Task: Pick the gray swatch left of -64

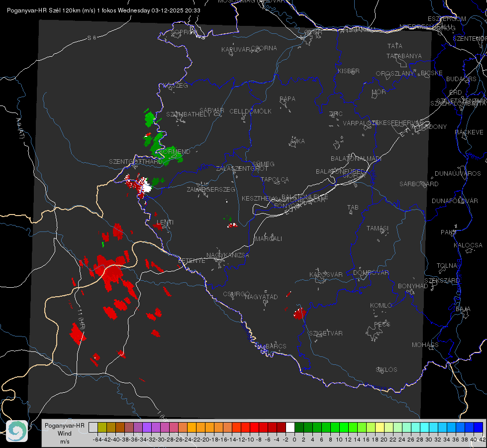Action: coord(93,428)
